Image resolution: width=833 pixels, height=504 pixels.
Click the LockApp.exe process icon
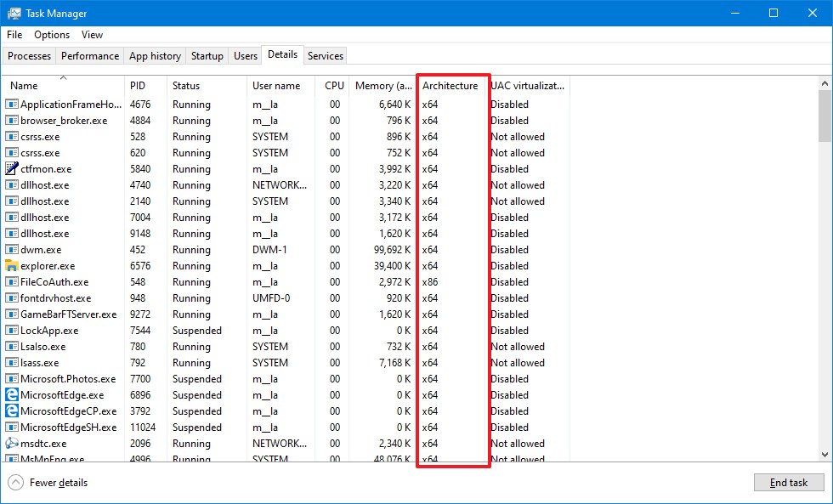coord(12,331)
